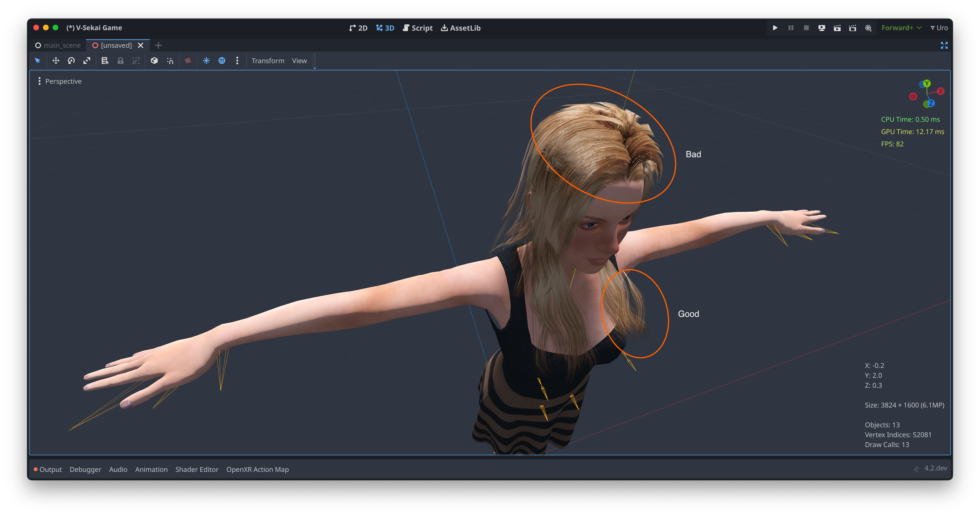Toggle the preview sunlight icon
The width and height of the screenshot is (980, 516).
(x=206, y=61)
